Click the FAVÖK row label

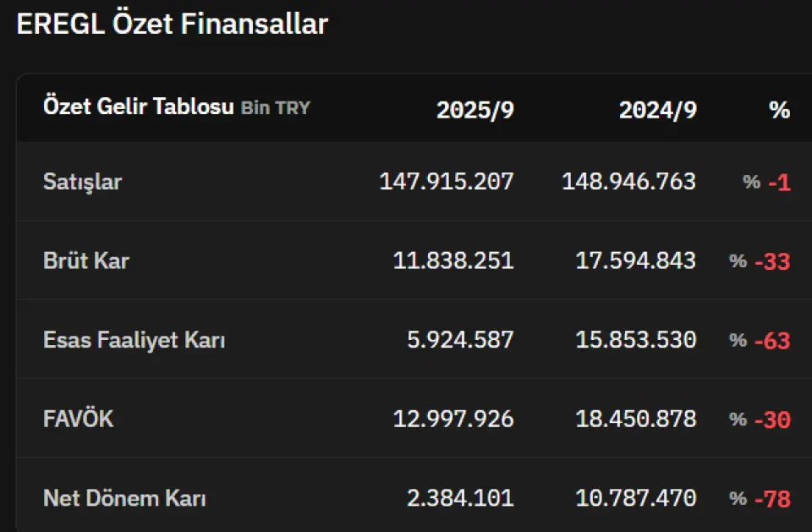[x=78, y=419]
